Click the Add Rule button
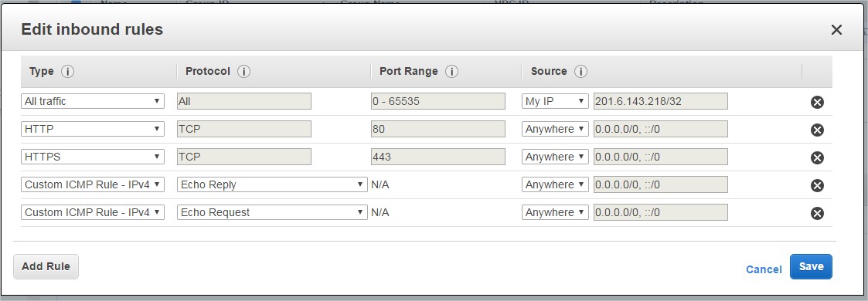The image size is (868, 301). point(46,266)
